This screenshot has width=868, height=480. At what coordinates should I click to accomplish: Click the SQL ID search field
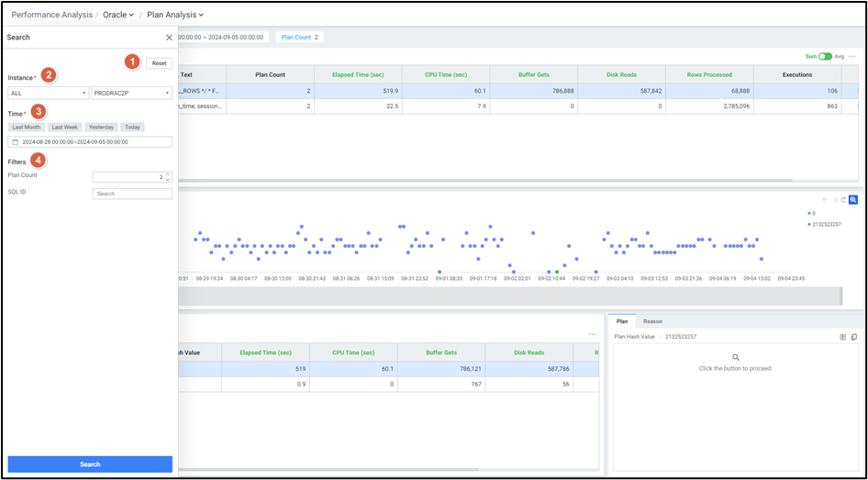[132, 194]
